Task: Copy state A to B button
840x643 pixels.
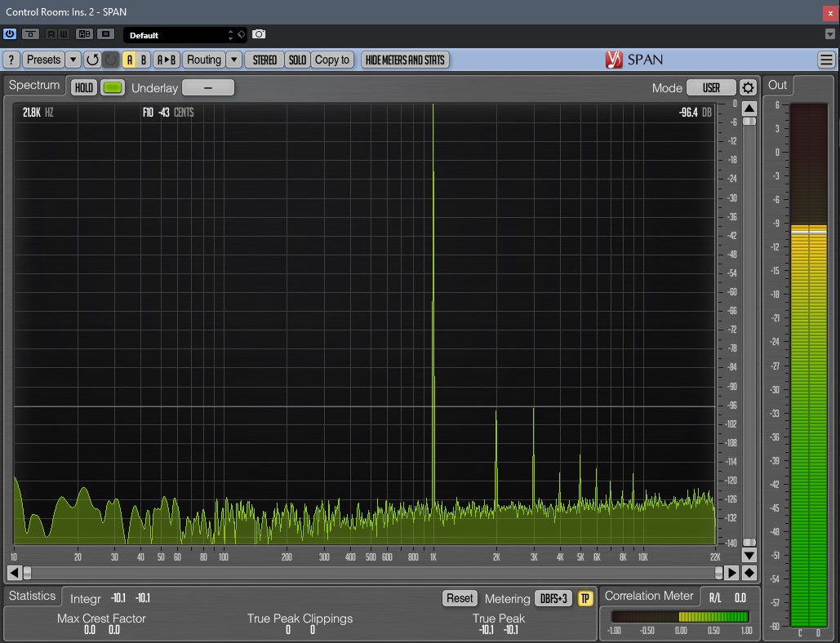Action: (167, 60)
